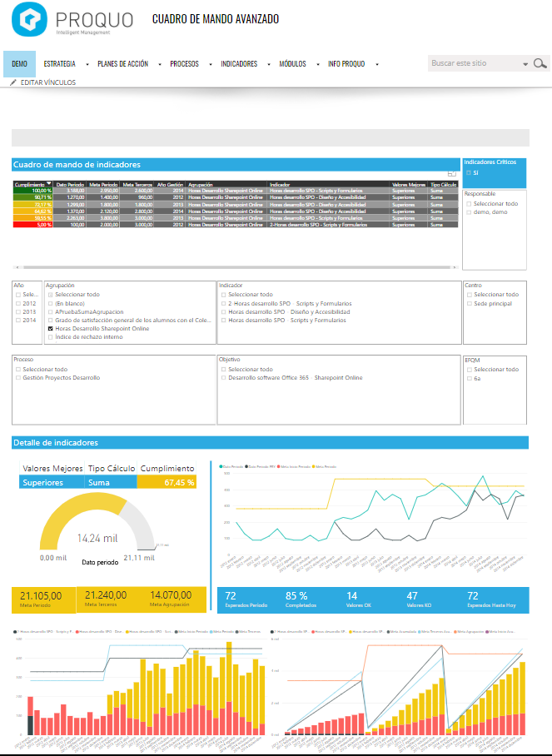Viewport: 552px width, 756px height.
Task: Click the 21.105,00 Meta Periodo card
Action: pos(44,599)
